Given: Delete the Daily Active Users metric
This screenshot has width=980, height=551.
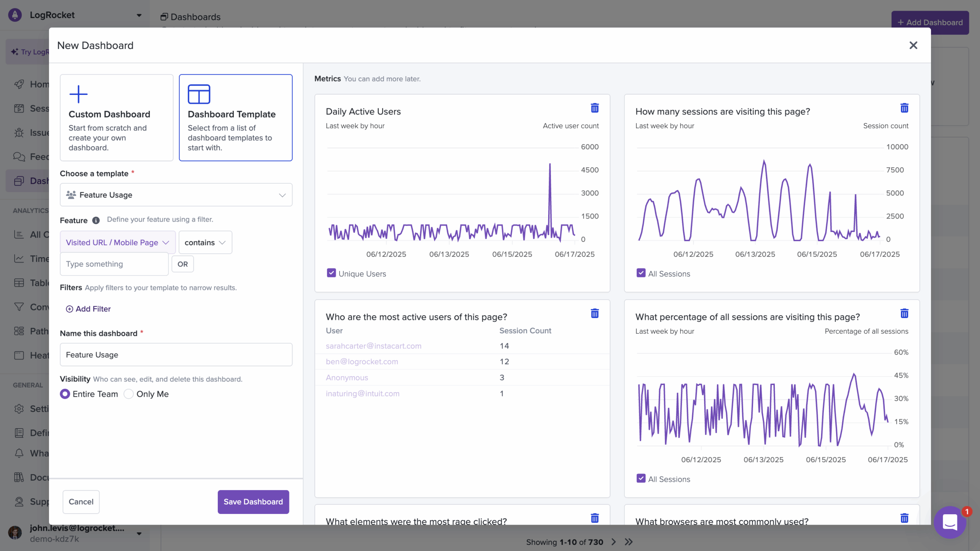Looking at the screenshot, I should click(x=595, y=108).
